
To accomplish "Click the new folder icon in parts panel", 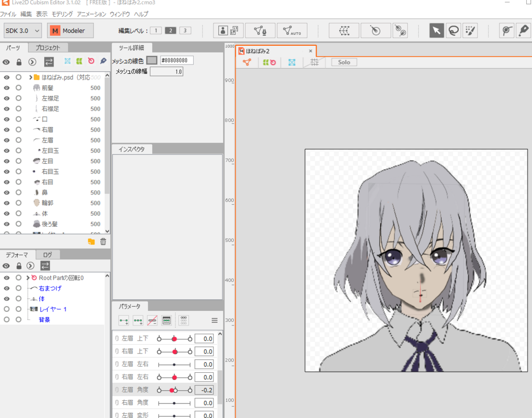I will pyautogui.click(x=91, y=241).
